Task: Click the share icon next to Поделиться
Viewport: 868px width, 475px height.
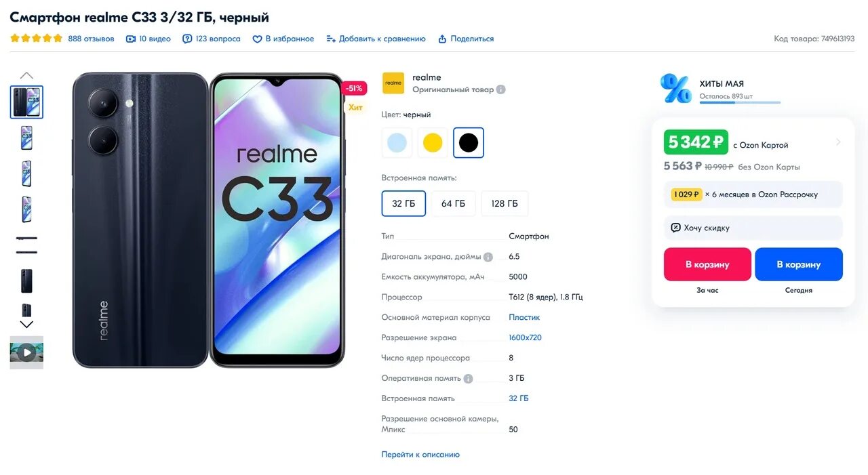Action: point(442,39)
